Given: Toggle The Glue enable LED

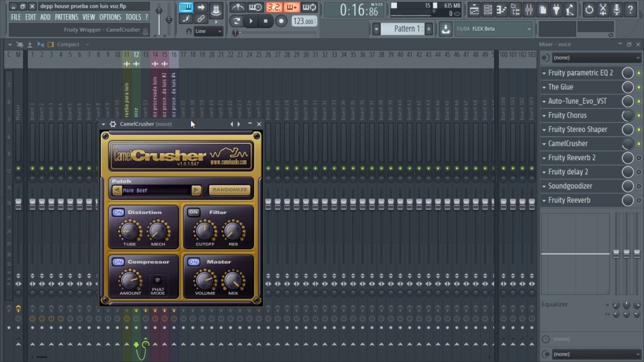Looking at the screenshot, I should click(x=639, y=87).
